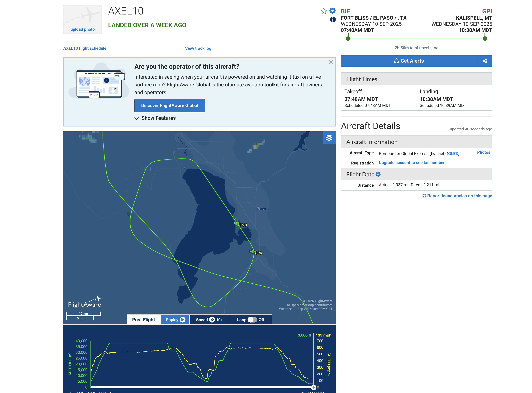Click the upload photo placeholder
532x393 pixels.
coord(82,19)
